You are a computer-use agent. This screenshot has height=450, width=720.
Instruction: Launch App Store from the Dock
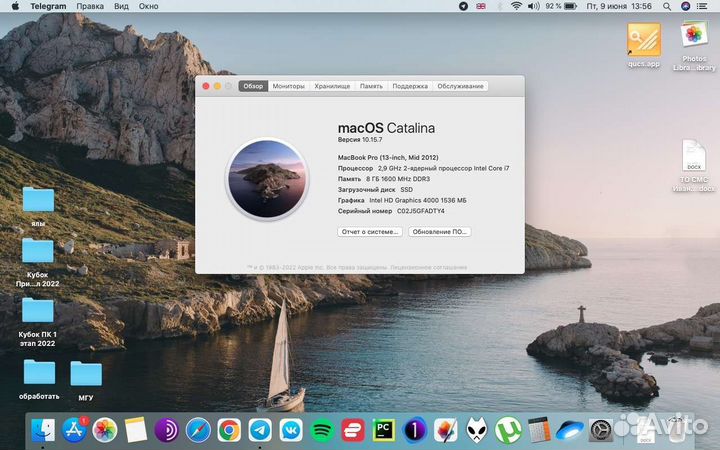point(74,430)
